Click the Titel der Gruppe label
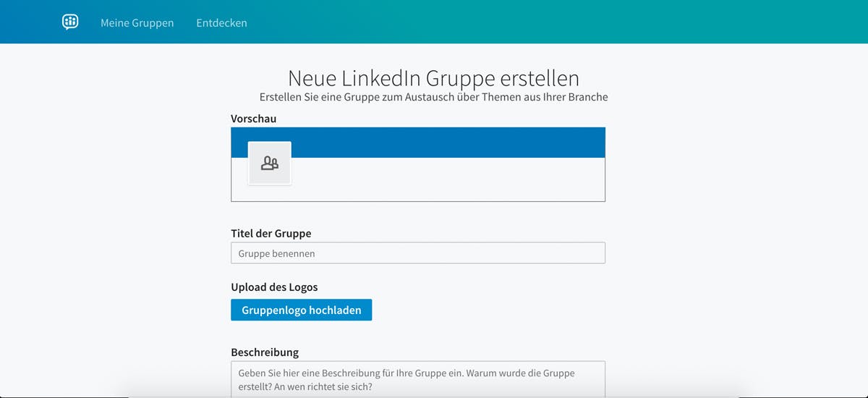This screenshot has height=398, width=868. [271, 233]
